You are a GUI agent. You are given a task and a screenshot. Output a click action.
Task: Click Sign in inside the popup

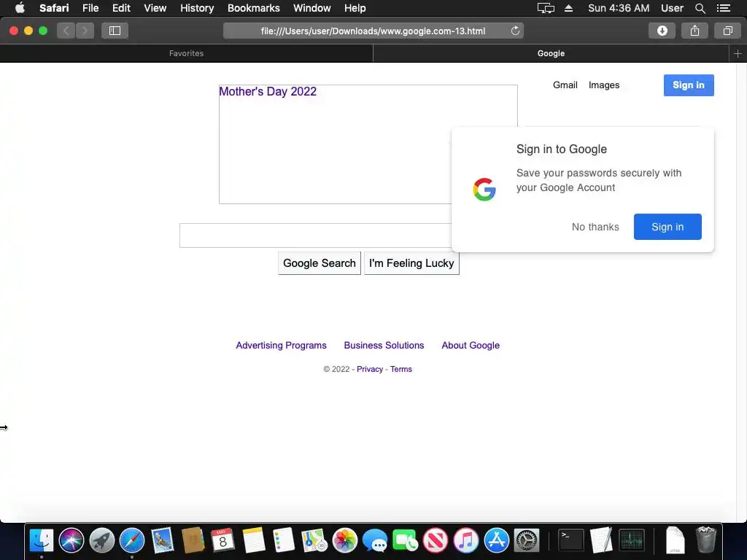(x=667, y=227)
